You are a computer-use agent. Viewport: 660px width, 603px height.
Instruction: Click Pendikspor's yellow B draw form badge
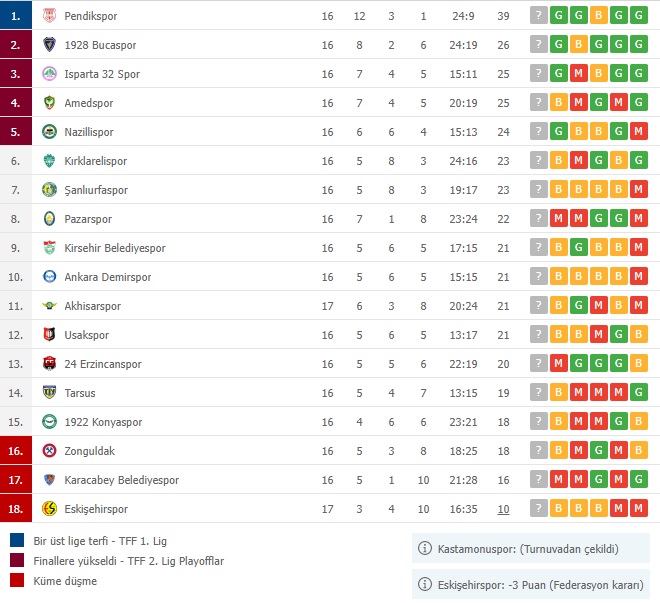click(x=598, y=16)
